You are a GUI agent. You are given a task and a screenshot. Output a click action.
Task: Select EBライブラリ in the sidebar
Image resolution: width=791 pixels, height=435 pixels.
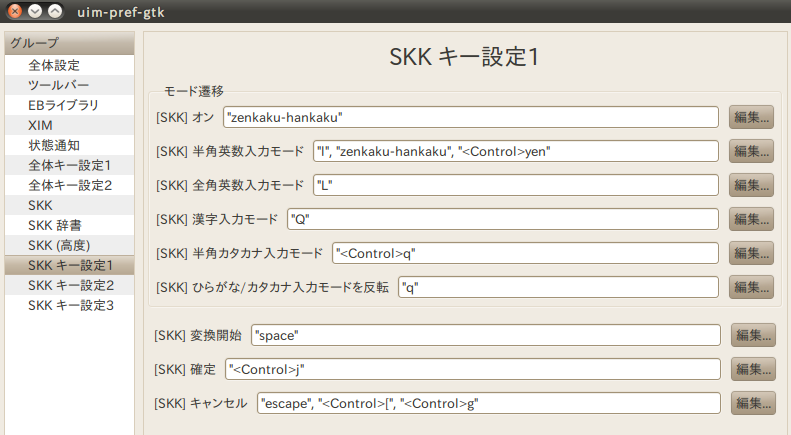(63, 105)
